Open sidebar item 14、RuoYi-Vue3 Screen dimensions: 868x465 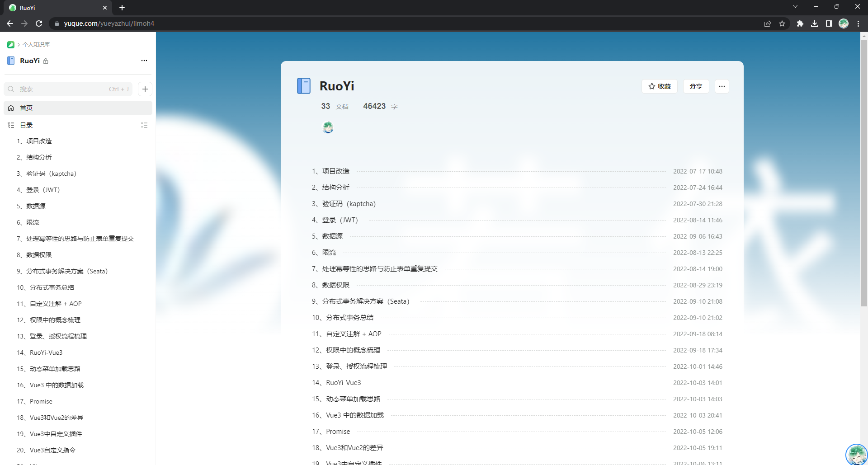[40, 352]
